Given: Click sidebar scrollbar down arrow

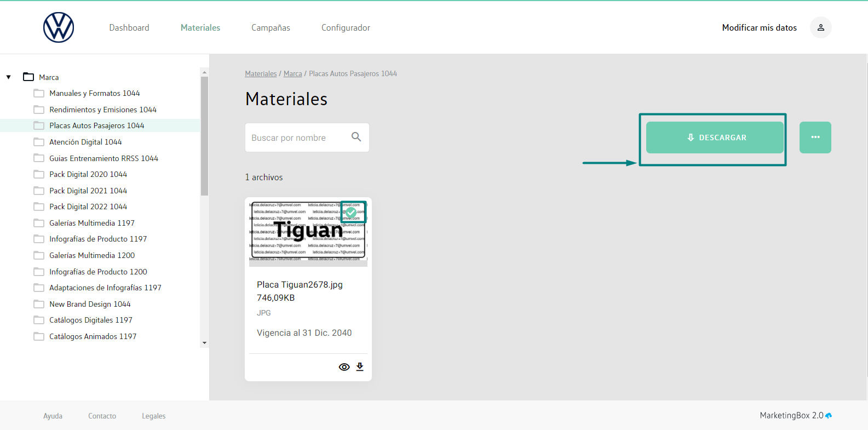Looking at the screenshot, I should point(204,343).
